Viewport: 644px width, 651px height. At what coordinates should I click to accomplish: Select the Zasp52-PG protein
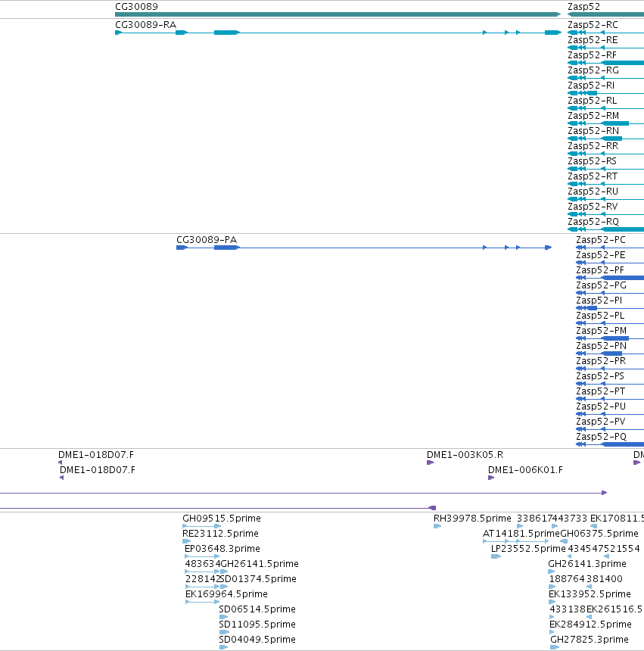click(601, 285)
